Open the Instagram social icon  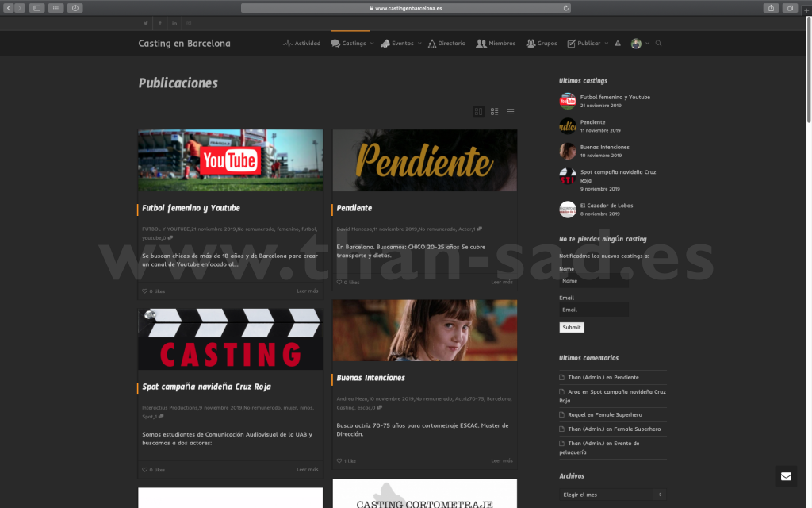pyautogui.click(x=189, y=23)
